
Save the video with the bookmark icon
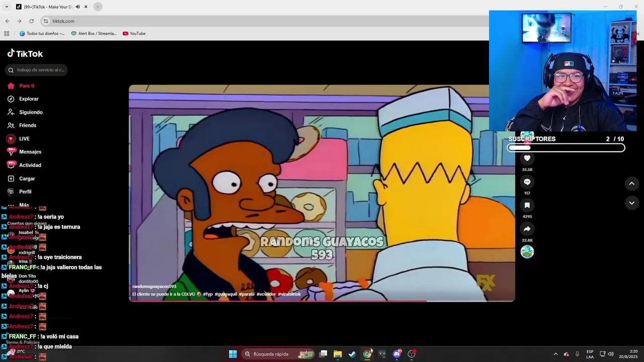tap(527, 205)
